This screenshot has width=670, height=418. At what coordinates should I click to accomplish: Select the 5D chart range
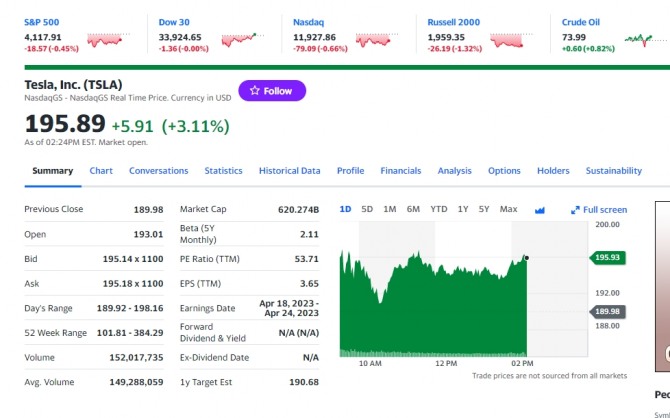pos(367,209)
